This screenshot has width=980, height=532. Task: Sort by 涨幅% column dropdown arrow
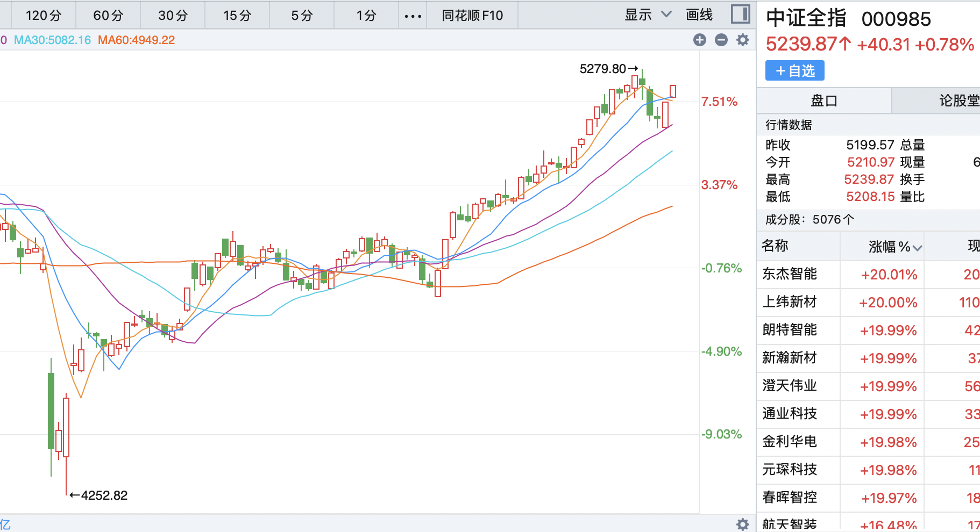point(918,248)
